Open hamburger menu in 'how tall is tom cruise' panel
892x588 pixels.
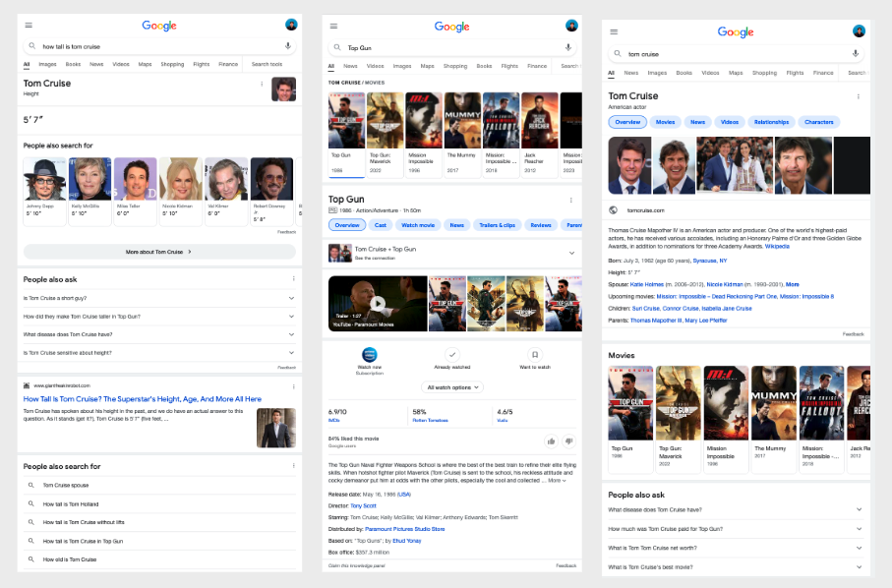point(29,25)
